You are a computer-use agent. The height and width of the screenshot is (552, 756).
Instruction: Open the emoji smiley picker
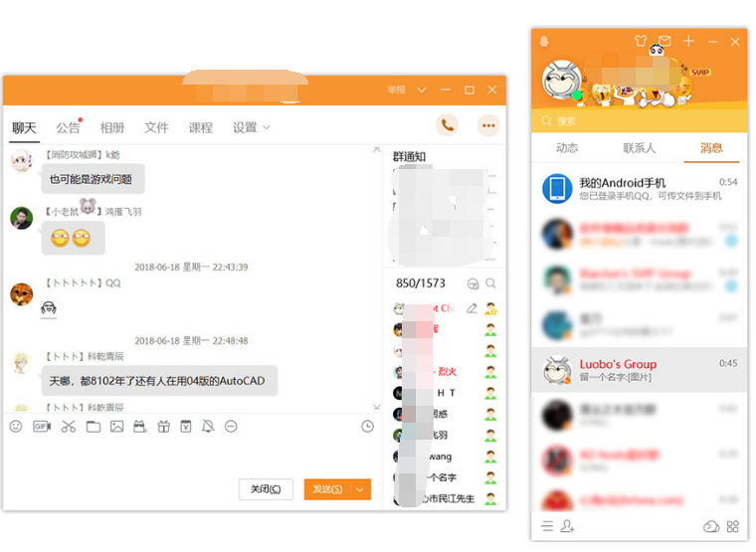tap(16, 426)
